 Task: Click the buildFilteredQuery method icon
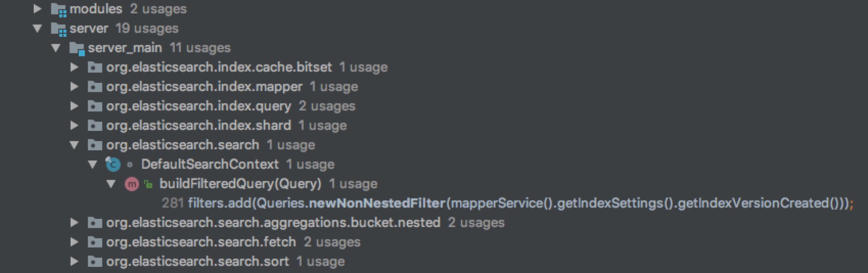click(x=132, y=184)
